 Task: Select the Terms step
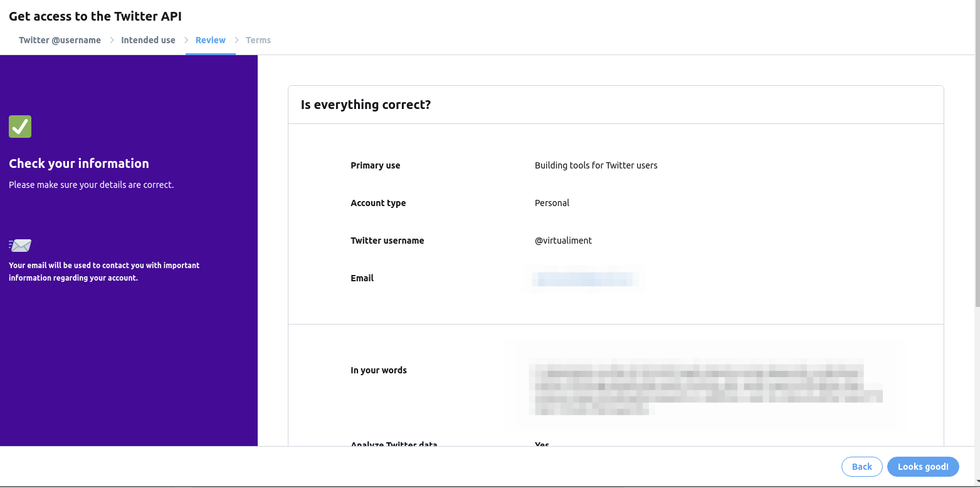(x=258, y=39)
